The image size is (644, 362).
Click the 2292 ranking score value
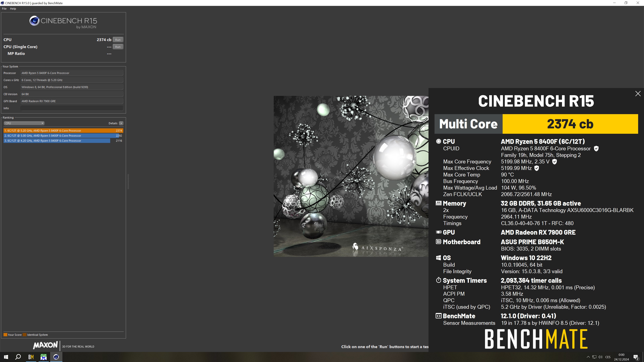(119, 136)
